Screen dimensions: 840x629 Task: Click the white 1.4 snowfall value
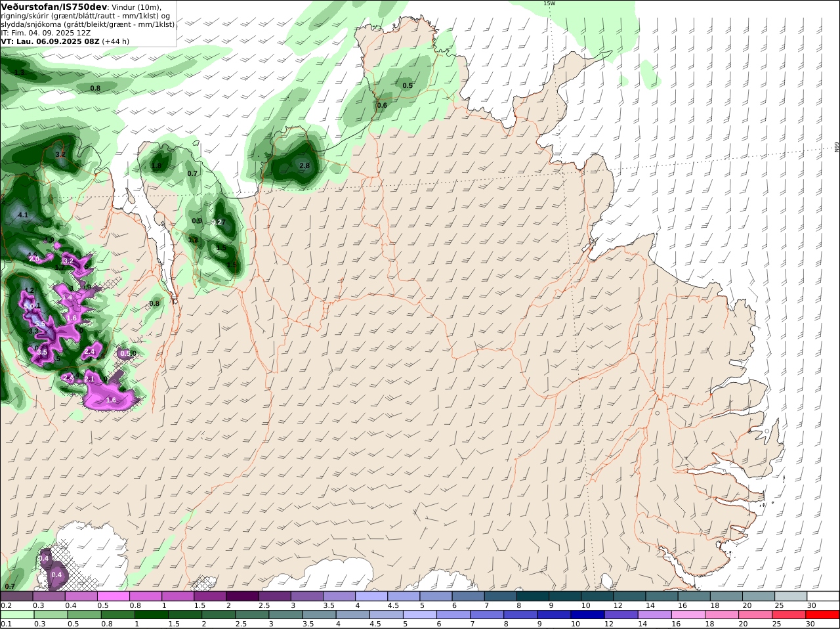point(68,297)
